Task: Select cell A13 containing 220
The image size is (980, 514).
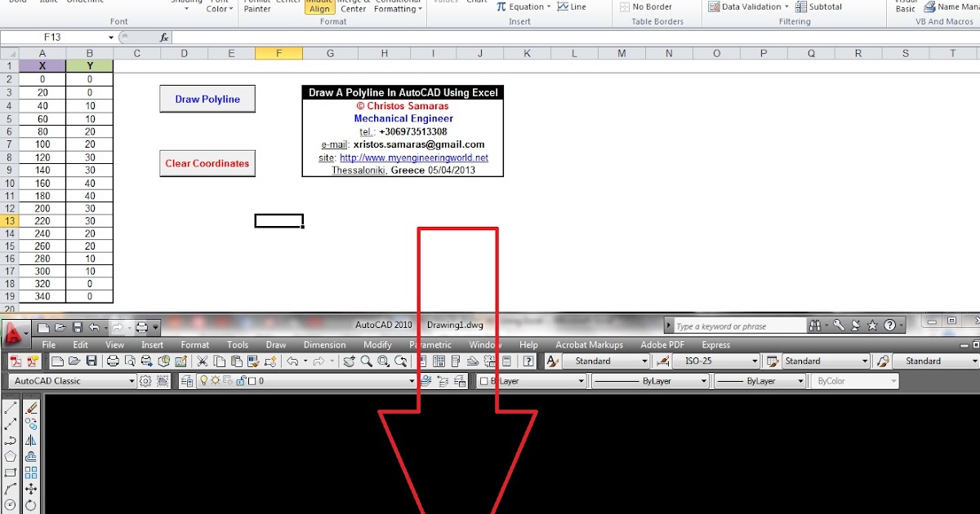Action: click(42, 220)
